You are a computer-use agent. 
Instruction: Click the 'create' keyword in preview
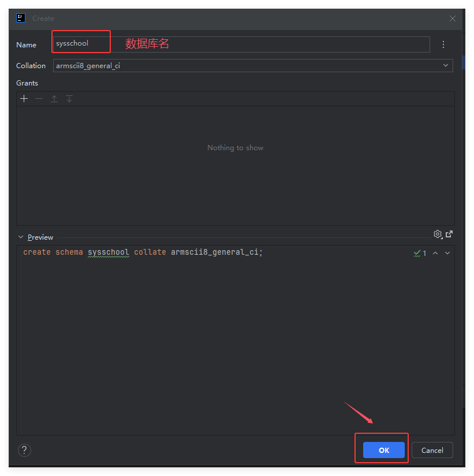(x=37, y=252)
